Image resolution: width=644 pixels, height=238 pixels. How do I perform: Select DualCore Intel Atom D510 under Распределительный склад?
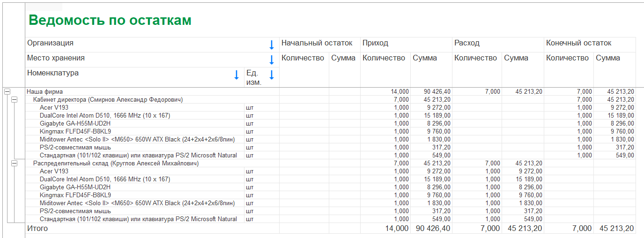pyautogui.click(x=105, y=179)
